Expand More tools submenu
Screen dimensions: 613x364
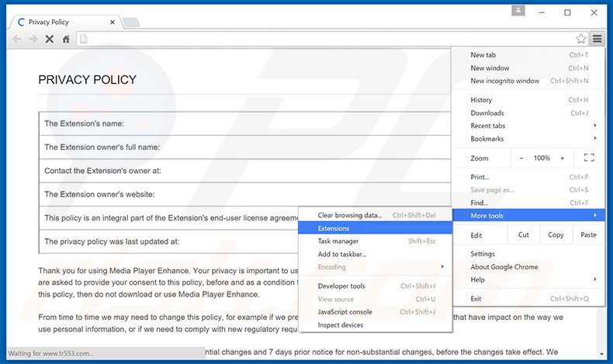coord(528,216)
